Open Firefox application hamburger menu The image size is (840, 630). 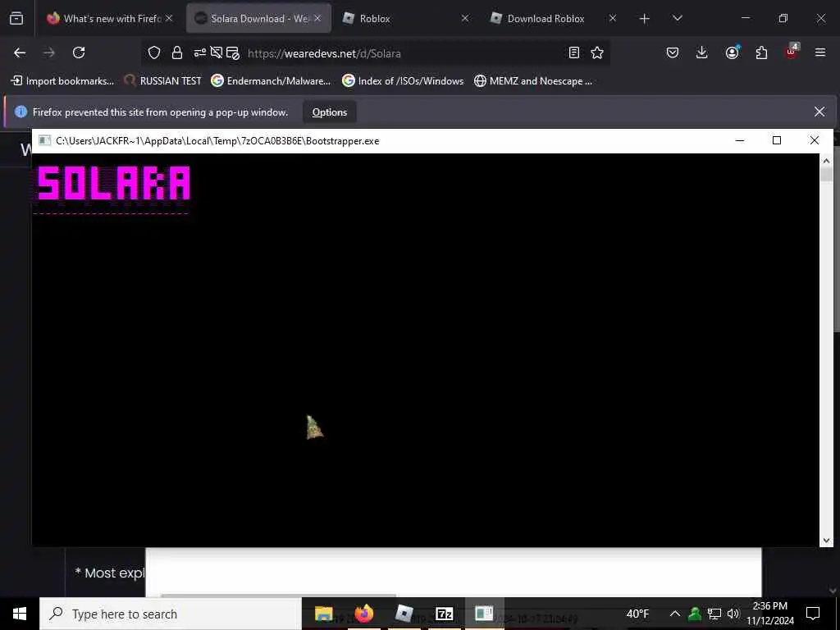(x=820, y=52)
